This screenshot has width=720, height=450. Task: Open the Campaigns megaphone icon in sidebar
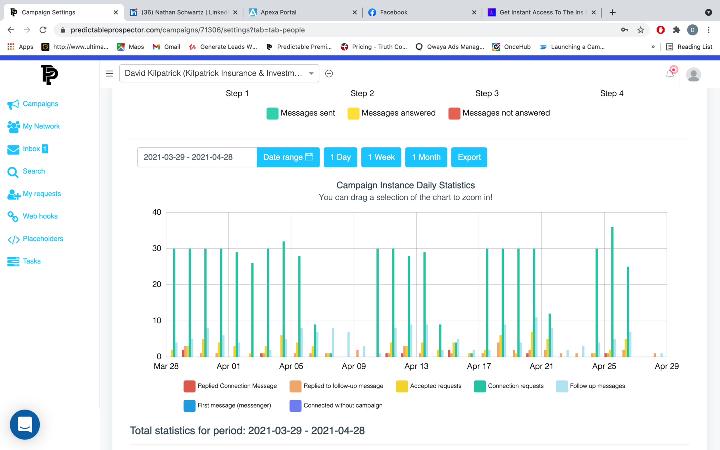[x=13, y=104]
